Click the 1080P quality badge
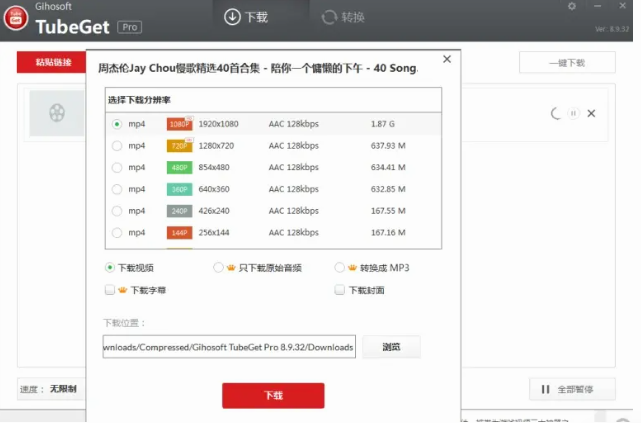Viewport: 641px width, 423px height. [x=179, y=124]
